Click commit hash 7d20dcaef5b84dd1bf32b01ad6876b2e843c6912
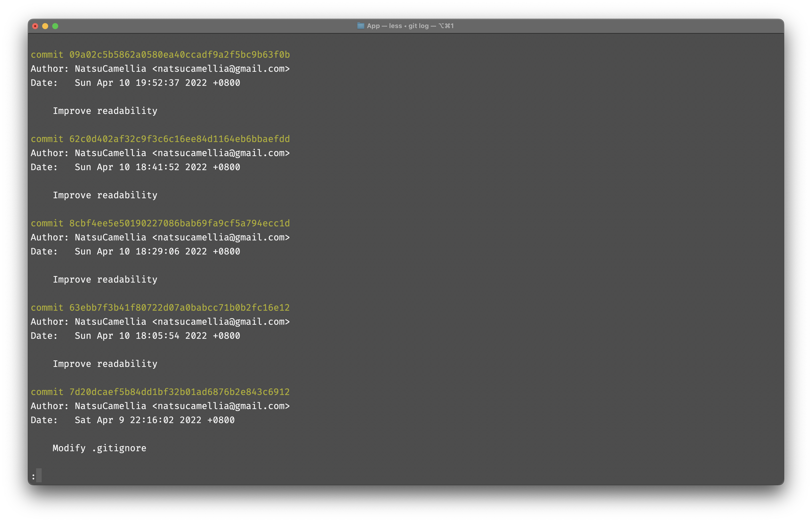The image size is (812, 522). (180, 392)
